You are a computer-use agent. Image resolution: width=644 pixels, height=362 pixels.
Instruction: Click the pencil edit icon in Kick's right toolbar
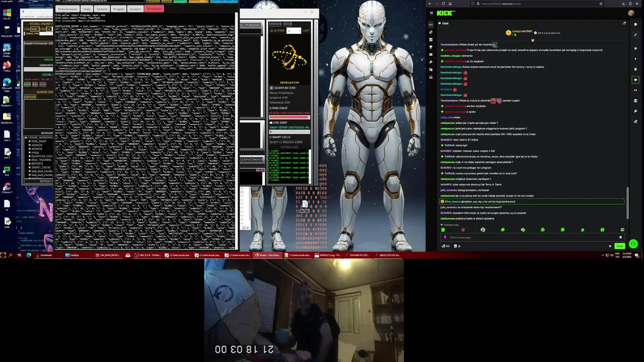coord(635,35)
